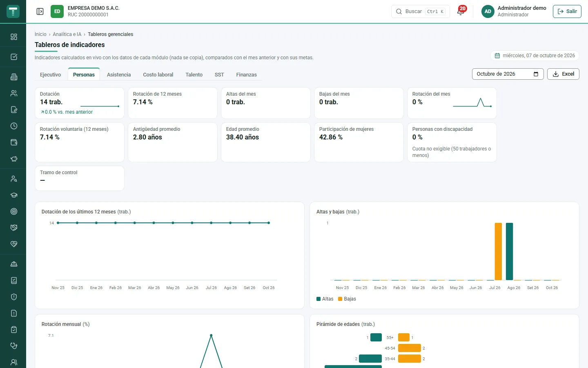The width and height of the screenshot is (588, 368).
Task: Open the Administrador demo user profile
Action: 514,11
